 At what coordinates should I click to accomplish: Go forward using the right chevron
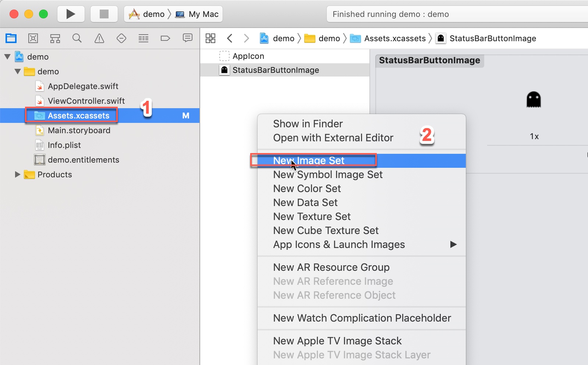tap(246, 38)
